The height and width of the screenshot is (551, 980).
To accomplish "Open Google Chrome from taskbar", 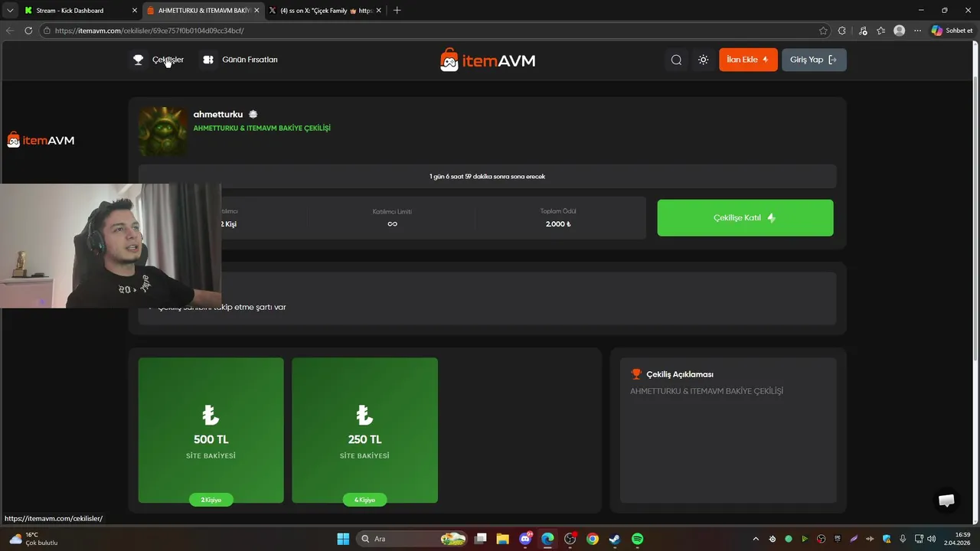I will (x=593, y=539).
